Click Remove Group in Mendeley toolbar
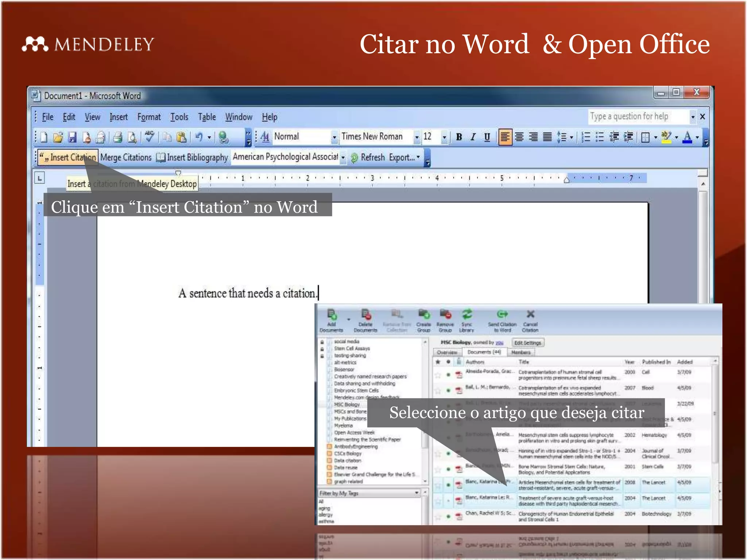This screenshot has width=747, height=560. pyautogui.click(x=445, y=321)
